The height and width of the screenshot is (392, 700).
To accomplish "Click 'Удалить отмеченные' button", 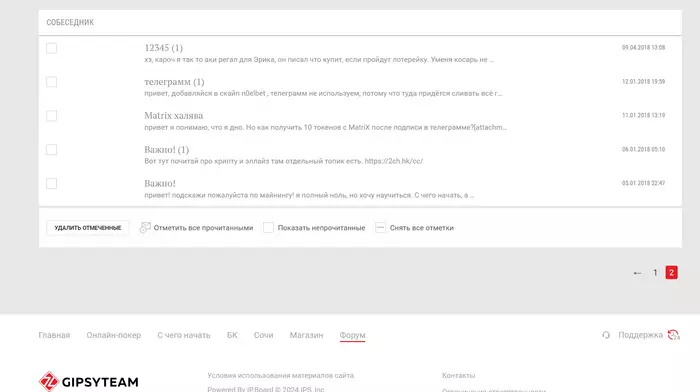I will (88, 228).
